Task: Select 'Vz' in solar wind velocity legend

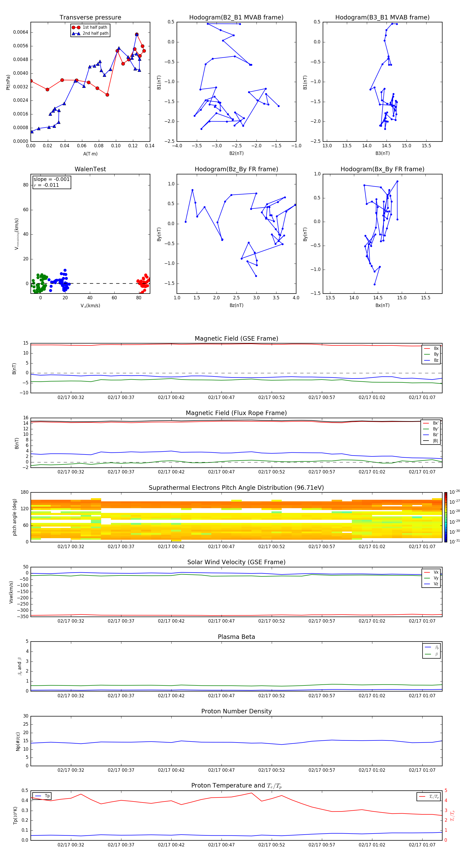Action: [431, 584]
